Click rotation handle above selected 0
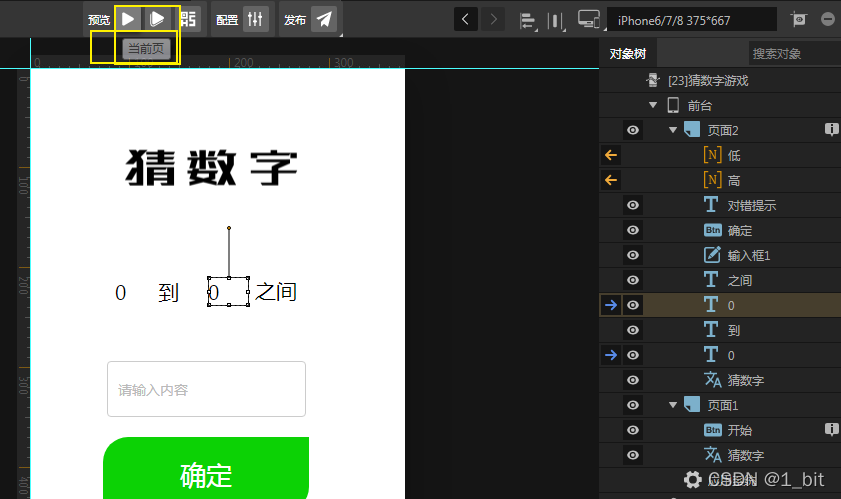 click(x=229, y=228)
